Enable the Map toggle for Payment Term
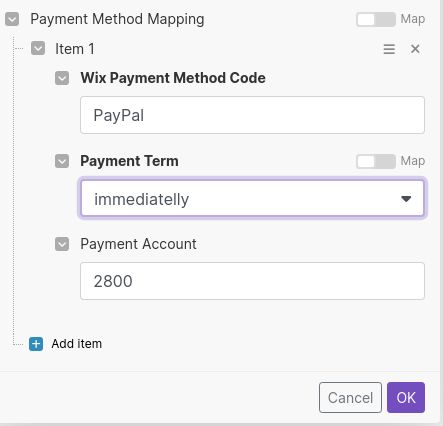Screen dimensions: 443x426 pyautogui.click(x=376, y=161)
